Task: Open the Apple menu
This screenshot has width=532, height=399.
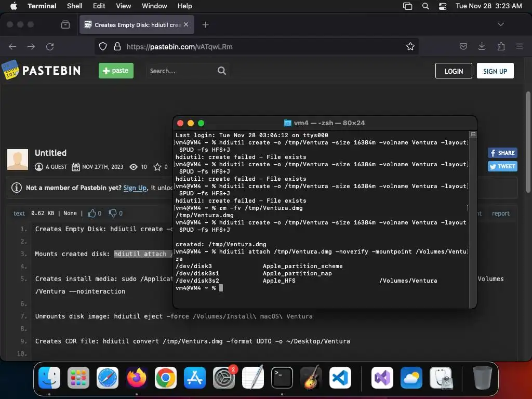Action: click(14, 6)
